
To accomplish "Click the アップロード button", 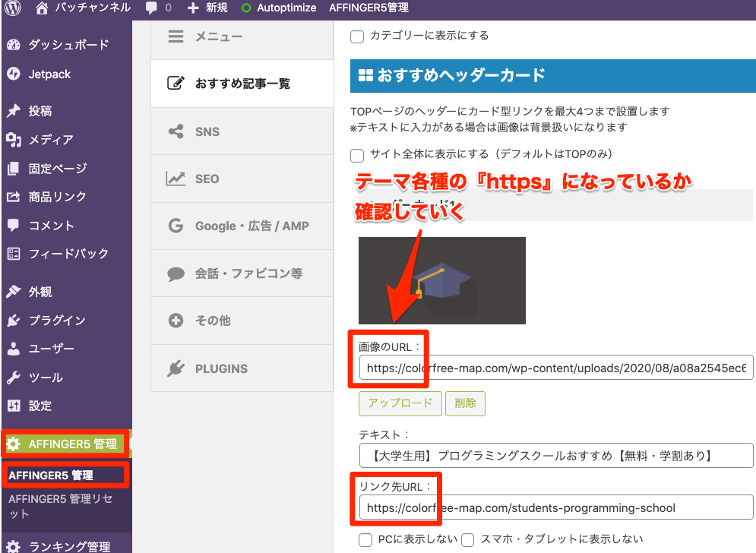I will [x=400, y=403].
